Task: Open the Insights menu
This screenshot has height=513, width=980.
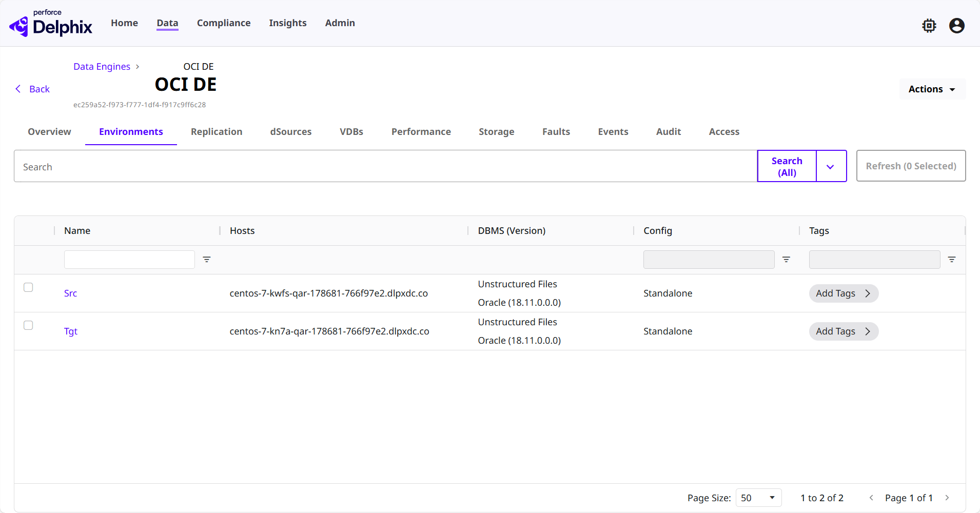Action: coord(288,23)
